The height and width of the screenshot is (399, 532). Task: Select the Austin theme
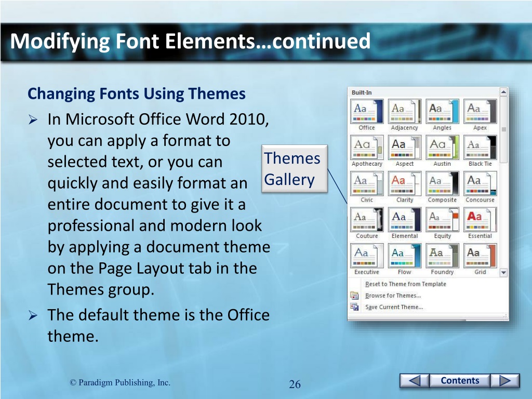[442, 147]
